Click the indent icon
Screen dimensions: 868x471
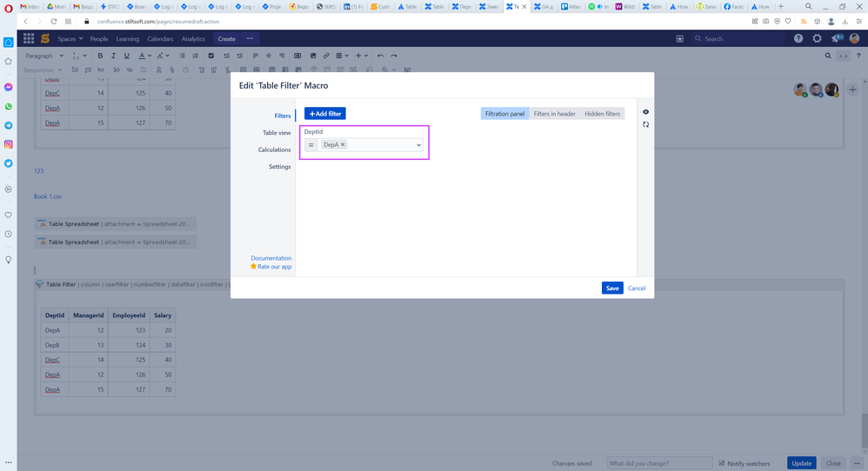tap(240, 56)
